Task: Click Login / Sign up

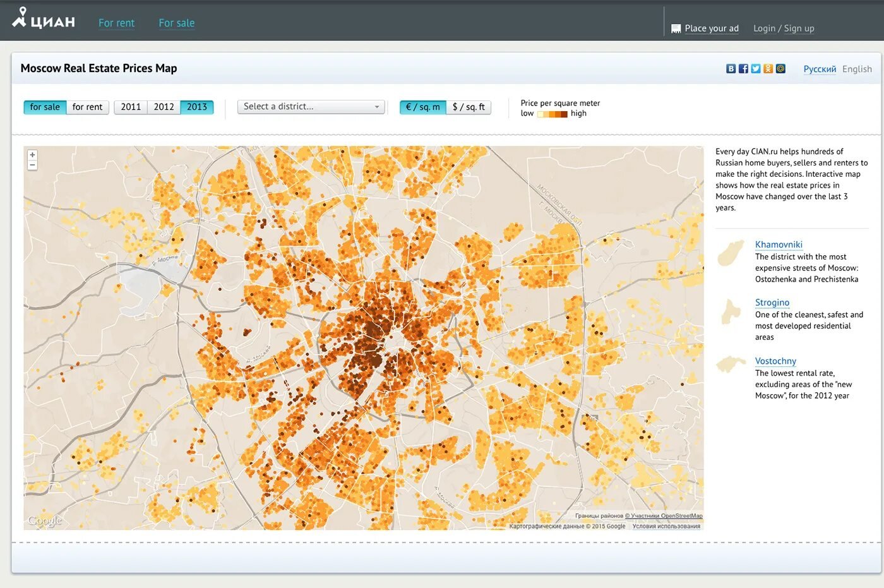Action: [x=784, y=28]
